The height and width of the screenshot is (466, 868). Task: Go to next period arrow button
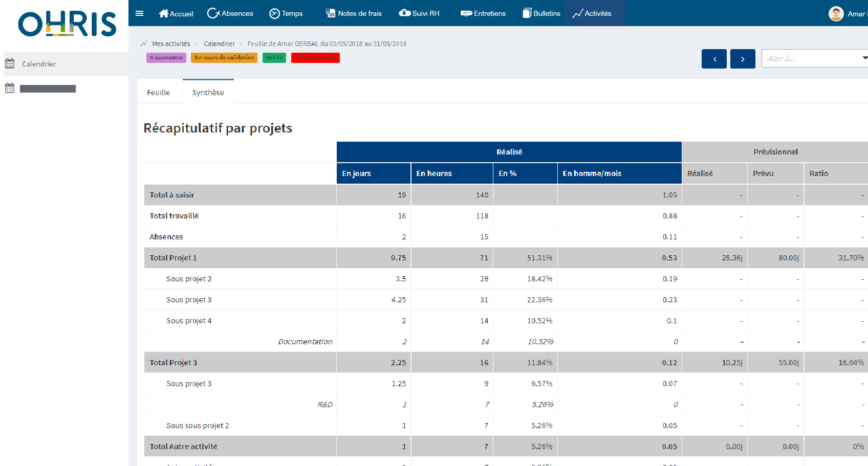coord(743,59)
